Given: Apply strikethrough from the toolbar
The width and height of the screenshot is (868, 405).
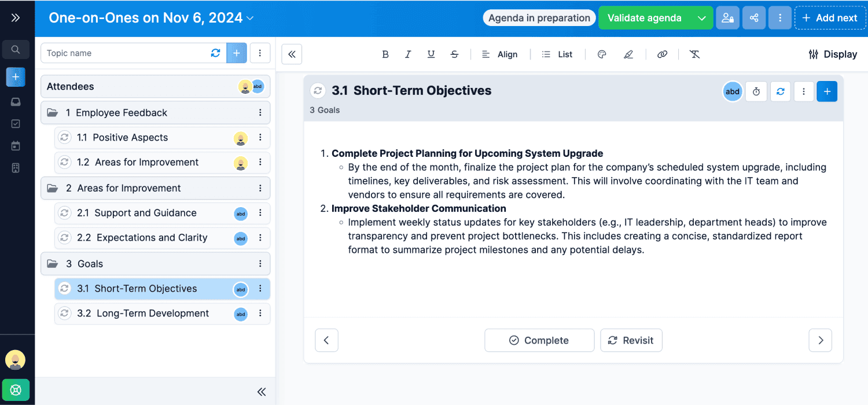Looking at the screenshot, I should tap(454, 54).
